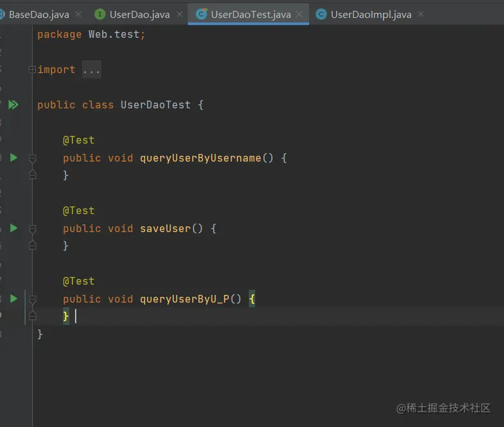The height and width of the screenshot is (427, 504).
Task: Click the queryUserByUsername method name
Action: tap(200, 158)
